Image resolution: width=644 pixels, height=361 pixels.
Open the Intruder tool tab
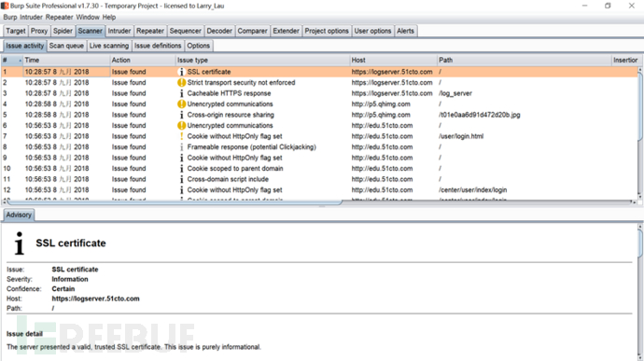pos(119,31)
